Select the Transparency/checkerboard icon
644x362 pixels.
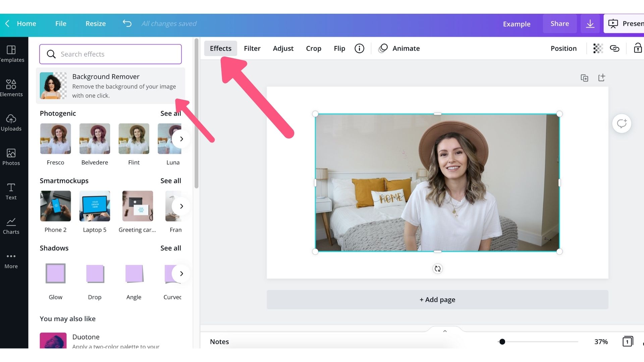point(598,48)
